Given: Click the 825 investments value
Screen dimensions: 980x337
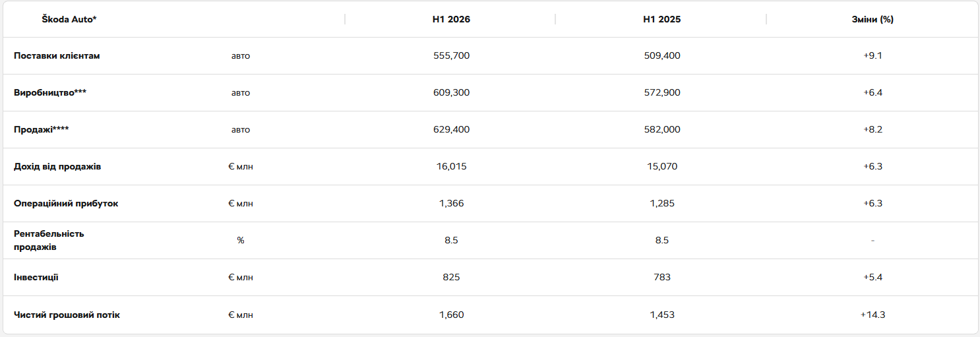Looking at the screenshot, I should click(451, 278).
